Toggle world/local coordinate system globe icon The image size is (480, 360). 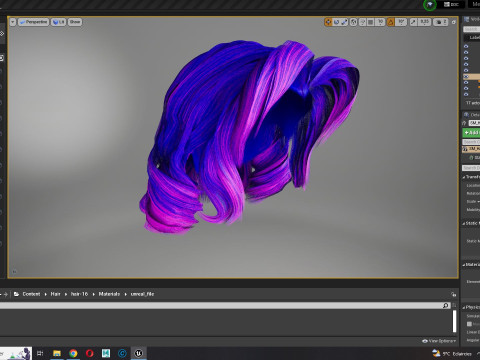coord(353,22)
